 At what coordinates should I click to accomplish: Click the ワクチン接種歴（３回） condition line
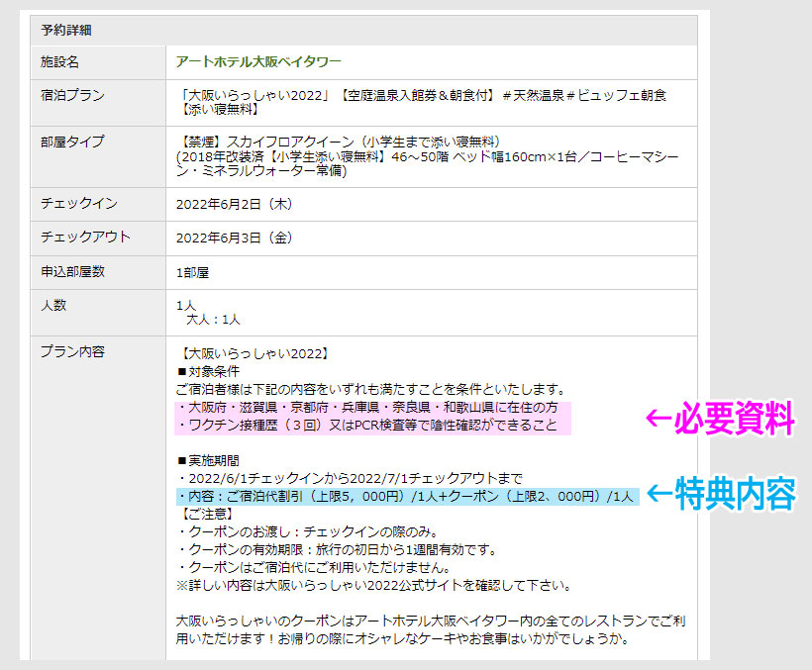pyautogui.click(x=367, y=426)
